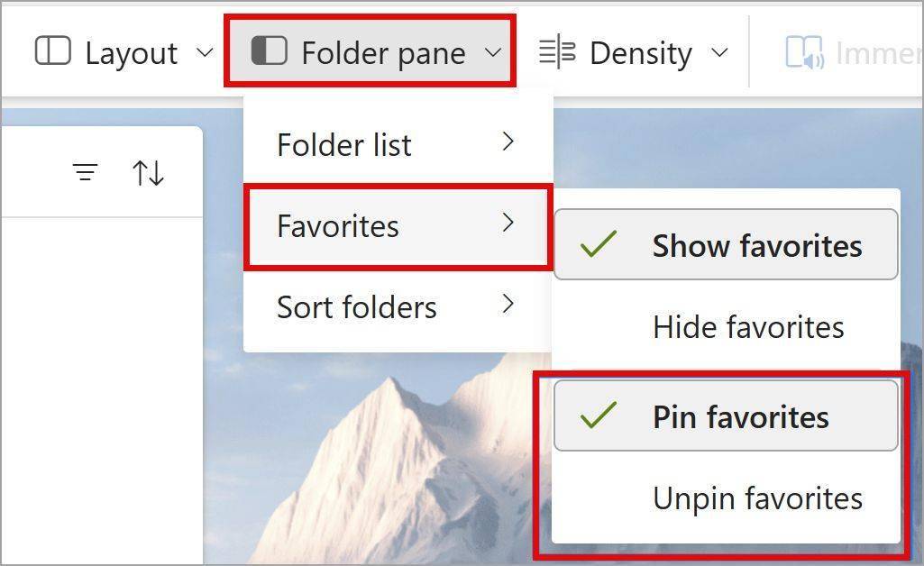Screen dimensions: 924x566
Task: Click the Density lines icon
Action: pyautogui.click(x=557, y=52)
